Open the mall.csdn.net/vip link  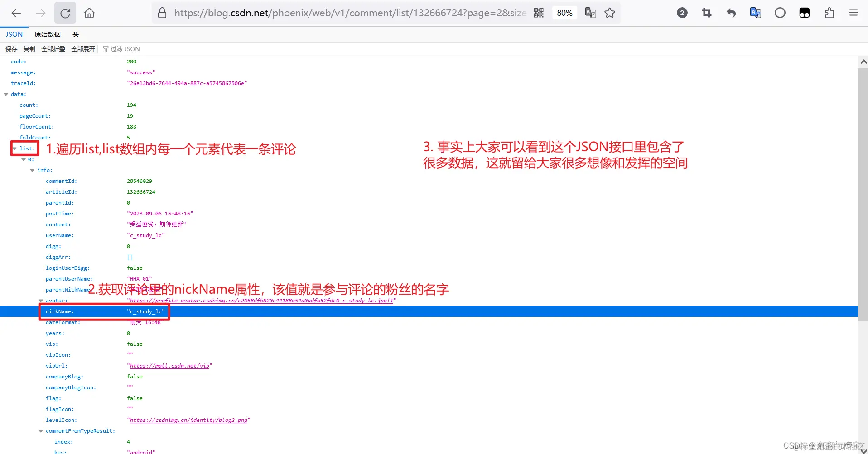point(169,366)
